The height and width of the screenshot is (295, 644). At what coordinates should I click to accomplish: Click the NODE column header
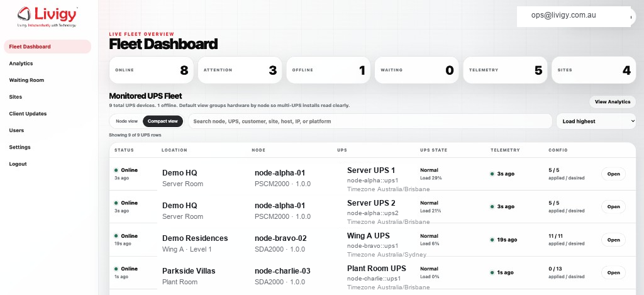258,150
